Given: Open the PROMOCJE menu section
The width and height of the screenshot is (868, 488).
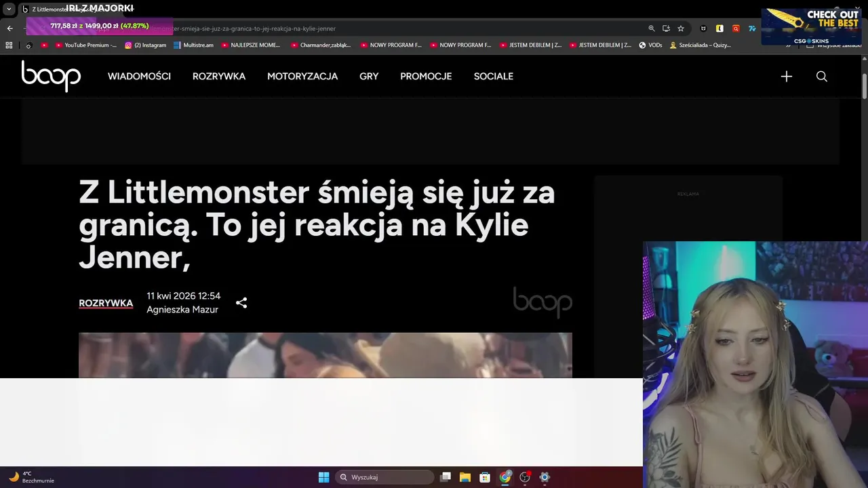Looking at the screenshot, I should point(426,77).
